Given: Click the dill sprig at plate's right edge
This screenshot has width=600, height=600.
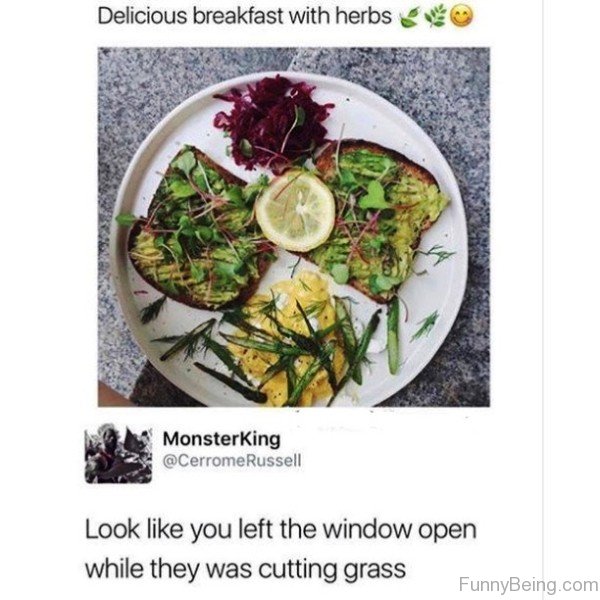Looking at the screenshot, I should pyautogui.click(x=437, y=253).
